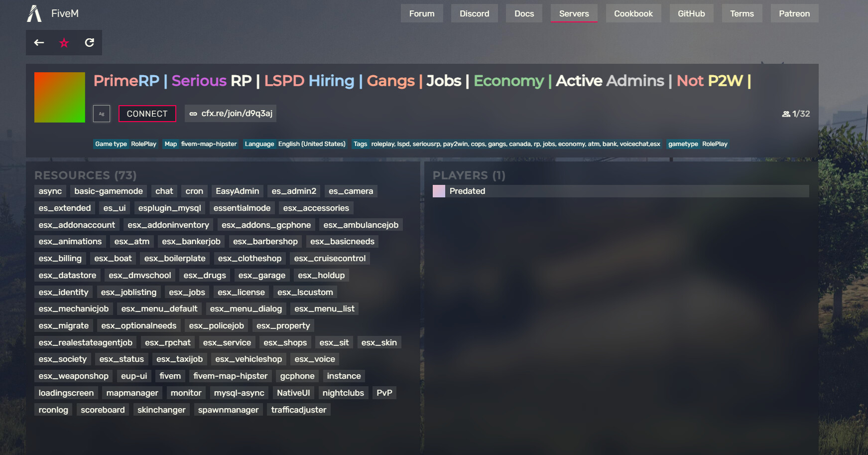This screenshot has width=868, height=455.
Task: Open the GitHub page
Action: (x=691, y=13)
